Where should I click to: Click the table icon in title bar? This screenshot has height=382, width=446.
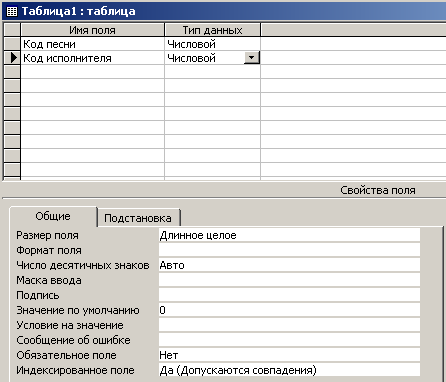tap(12, 11)
